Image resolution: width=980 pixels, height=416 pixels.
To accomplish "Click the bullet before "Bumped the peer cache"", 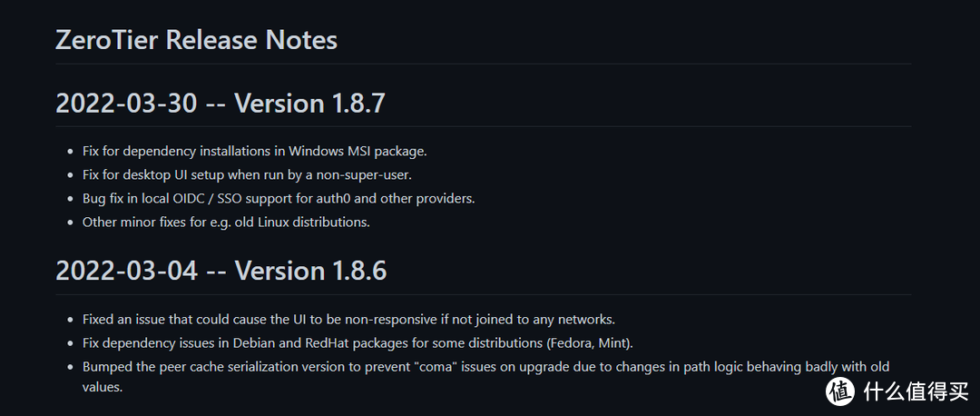I will click(x=72, y=367).
